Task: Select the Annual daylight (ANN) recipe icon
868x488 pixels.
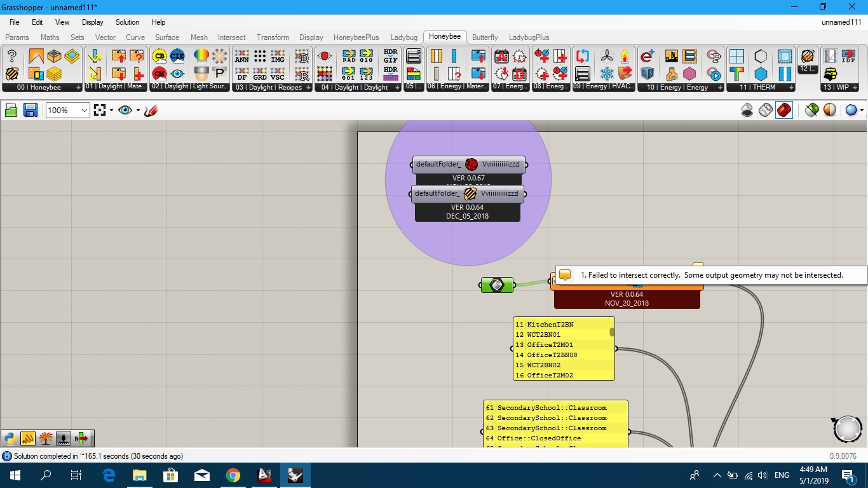Action: coord(242,56)
